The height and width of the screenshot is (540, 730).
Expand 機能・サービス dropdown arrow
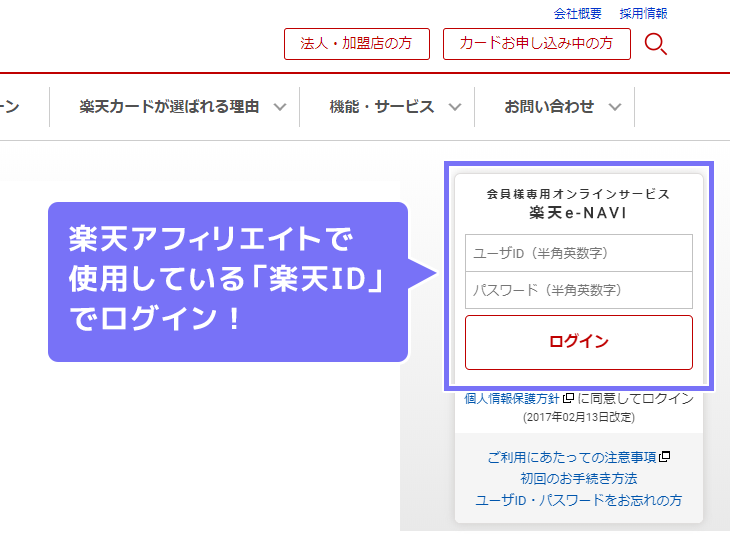pyautogui.click(x=455, y=107)
